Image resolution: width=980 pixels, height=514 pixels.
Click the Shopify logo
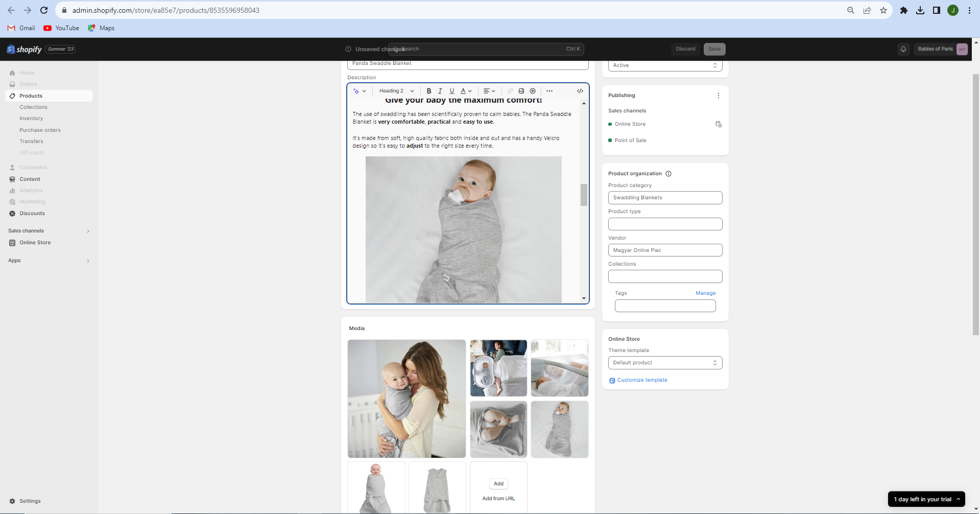coord(24,49)
